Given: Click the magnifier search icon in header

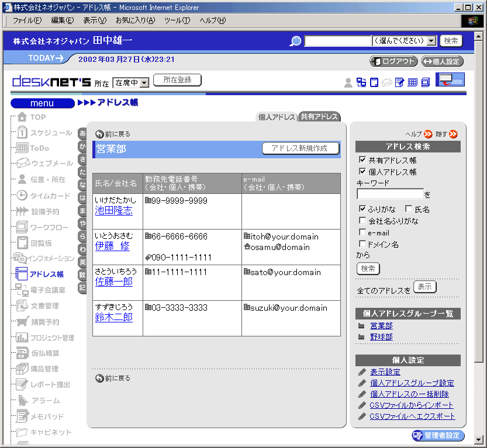Looking at the screenshot, I should point(296,41).
